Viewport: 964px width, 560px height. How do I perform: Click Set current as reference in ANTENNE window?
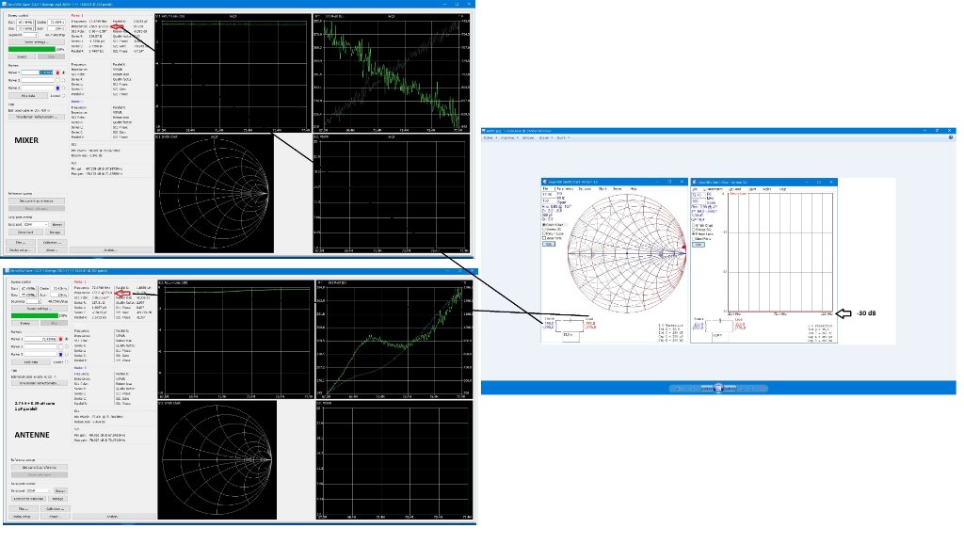coord(40,467)
